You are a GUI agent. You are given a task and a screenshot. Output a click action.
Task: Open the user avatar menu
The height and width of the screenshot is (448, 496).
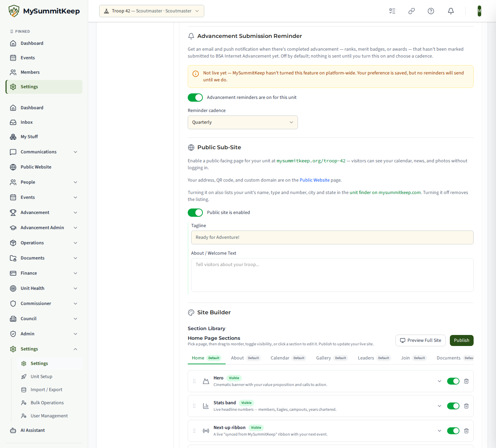tap(479, 11)
